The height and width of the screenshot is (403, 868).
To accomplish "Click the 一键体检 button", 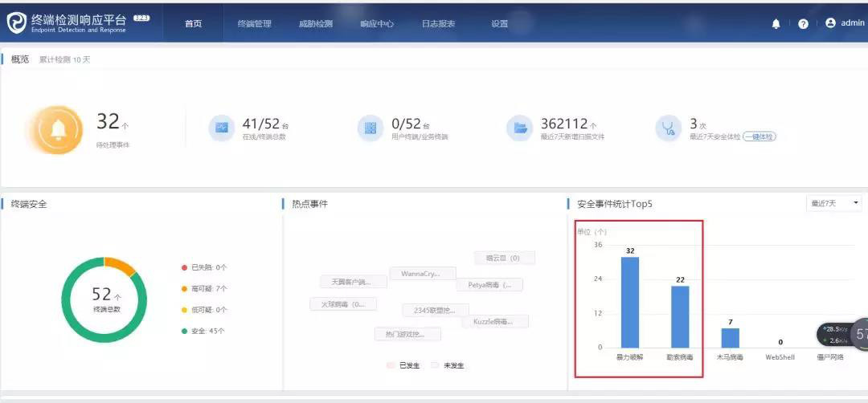I will point(759,136).
